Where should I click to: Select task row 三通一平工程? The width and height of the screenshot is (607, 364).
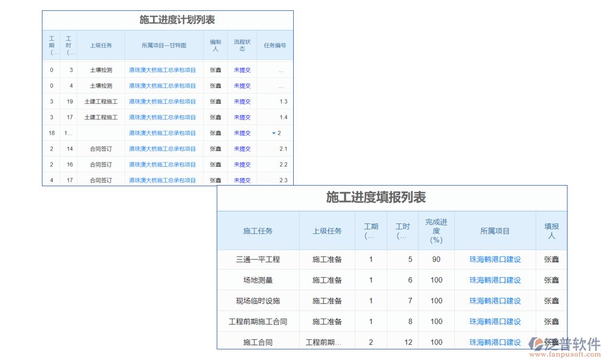(x=259, y=259)
